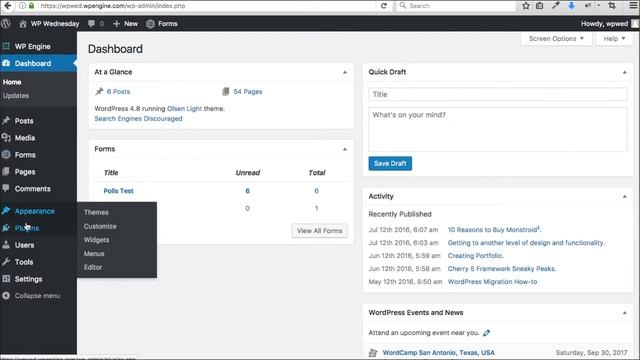Open the Olsen Light theme link
The image size is (640, 360).
tap(184, 109)
